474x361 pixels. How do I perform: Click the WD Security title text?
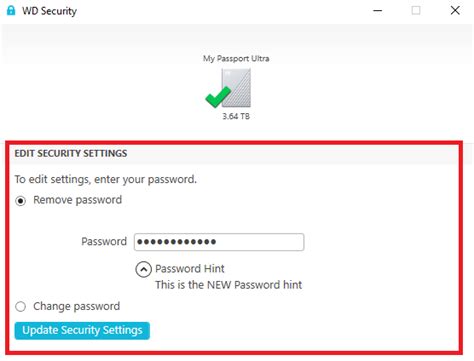49,11
